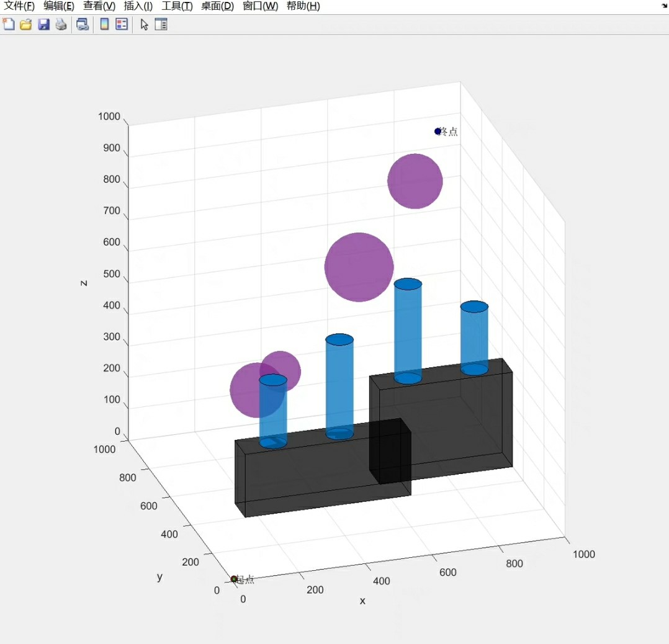The height and width of the screenshot is (644, 669).
Task: Select the blue cylinder overlapping the purple spheres
Action: (273, 411)
